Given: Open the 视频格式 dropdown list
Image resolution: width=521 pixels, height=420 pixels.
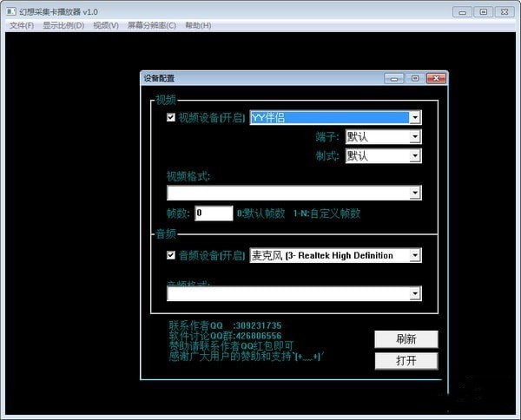Looking at the screenshot, I should tap(415, 193).
